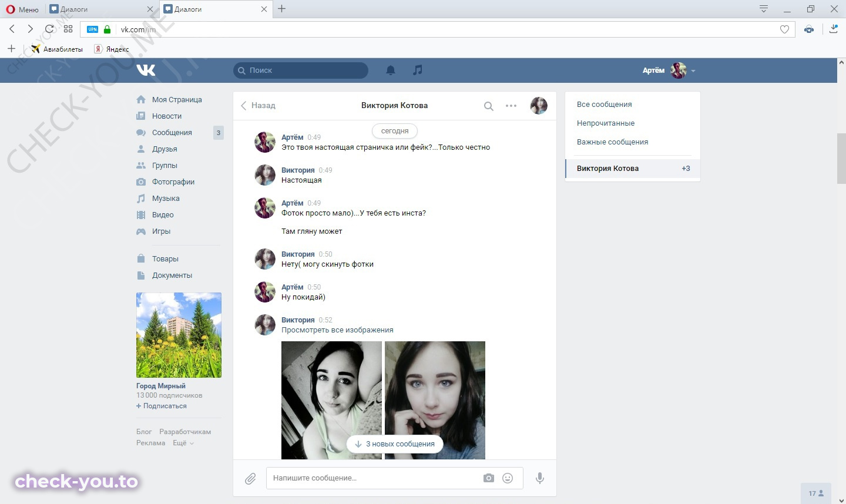
Task: Click Подписаться under Город Мирный
Action: click(162, 406)
